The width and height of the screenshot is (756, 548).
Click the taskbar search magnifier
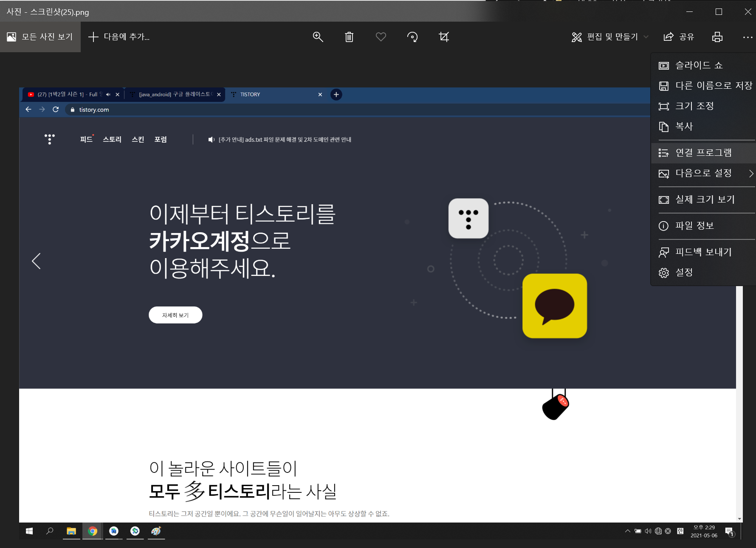pos(50,531)
